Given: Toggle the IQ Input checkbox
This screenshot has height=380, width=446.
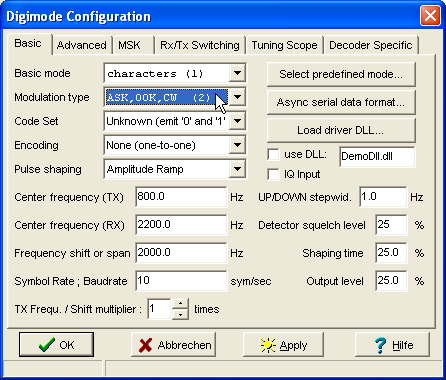Looking at the screenshot, I should pyautogui.click(x=273, y=174).
